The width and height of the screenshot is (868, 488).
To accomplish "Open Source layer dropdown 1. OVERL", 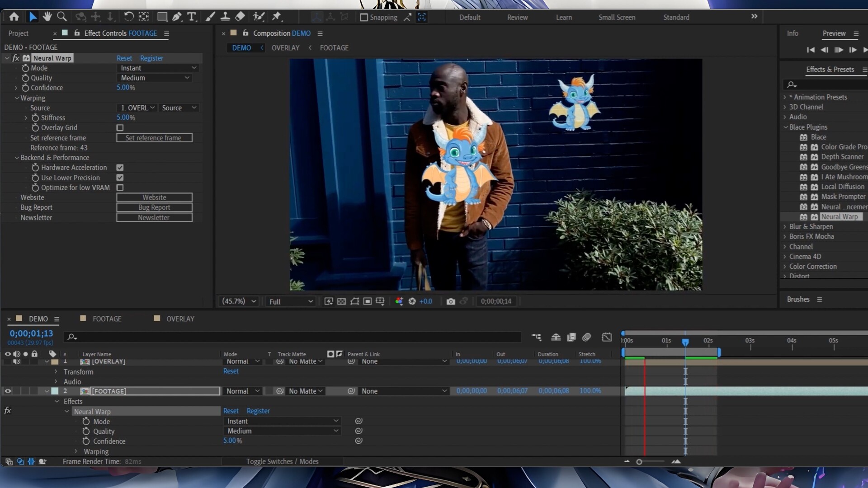I will pos(137,108).
